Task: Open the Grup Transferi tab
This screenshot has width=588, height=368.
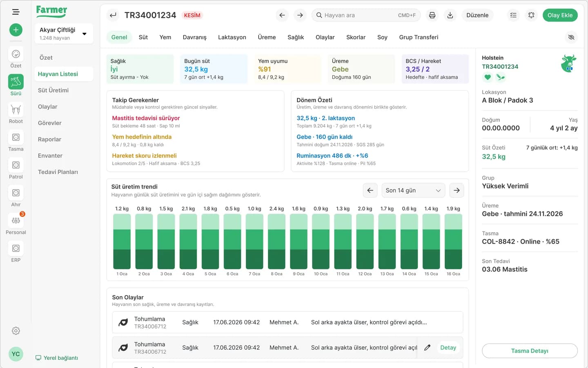Action: click(419, 37)
